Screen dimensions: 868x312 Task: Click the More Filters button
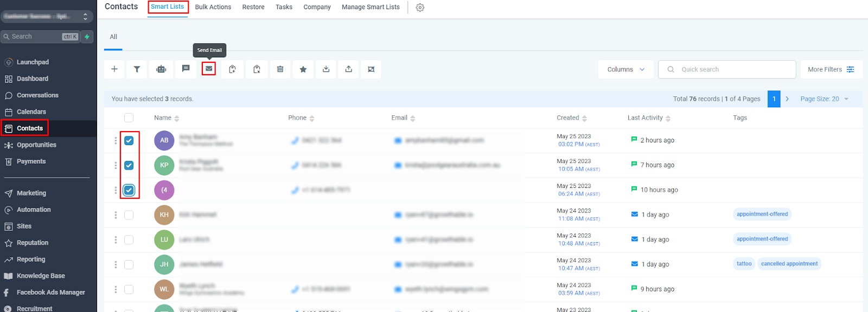pos(831,69)
